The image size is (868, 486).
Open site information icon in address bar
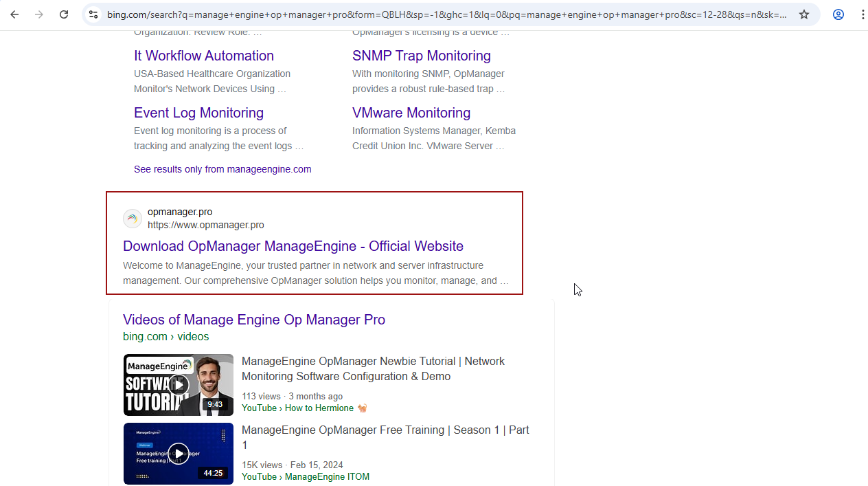[93, 14]
